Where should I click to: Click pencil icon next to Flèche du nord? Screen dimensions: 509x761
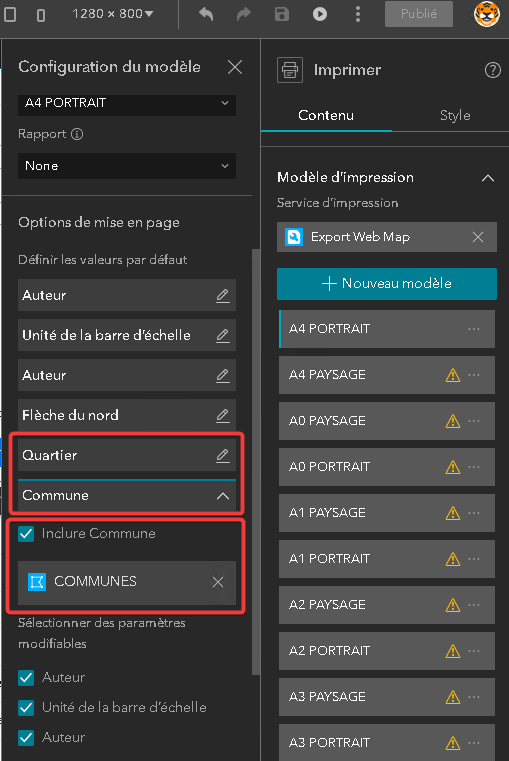(x=223, y=415)
